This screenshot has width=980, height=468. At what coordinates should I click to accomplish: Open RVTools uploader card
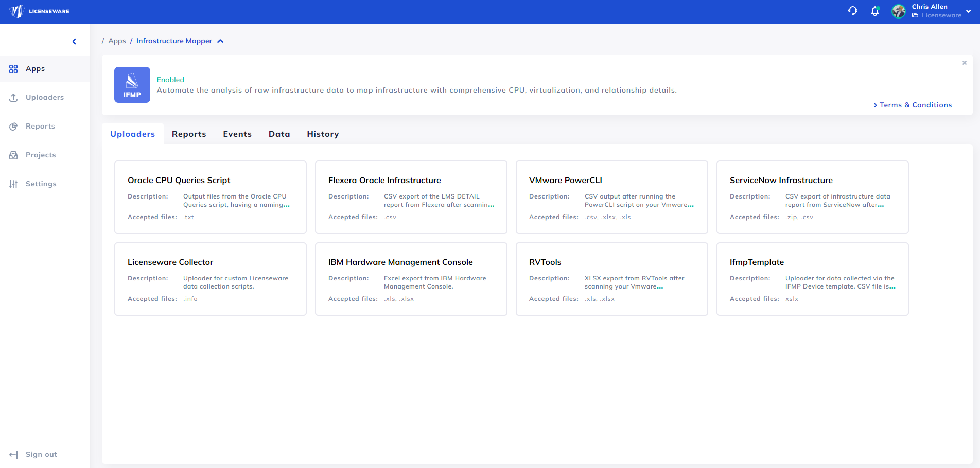pyautogui.click(x=612, y=279)
